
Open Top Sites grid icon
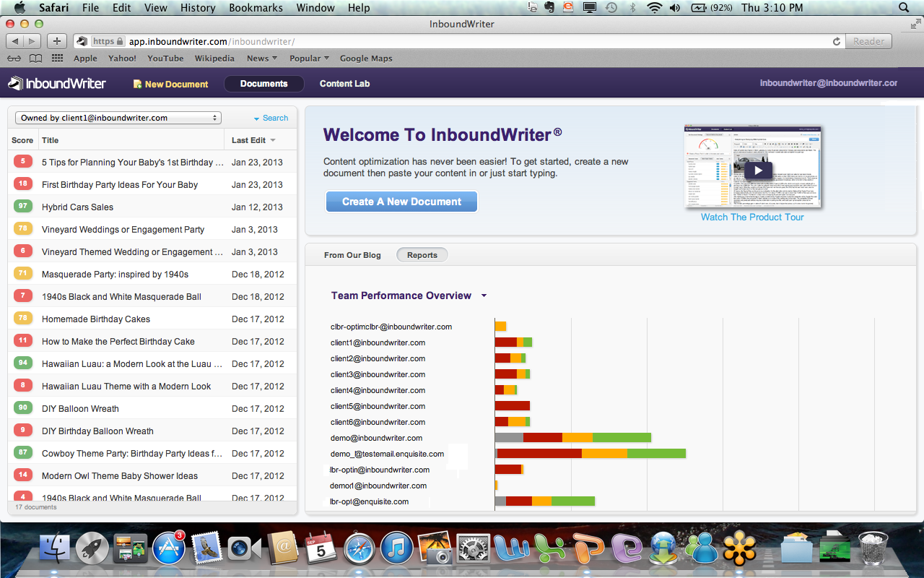tap(57, 59)
